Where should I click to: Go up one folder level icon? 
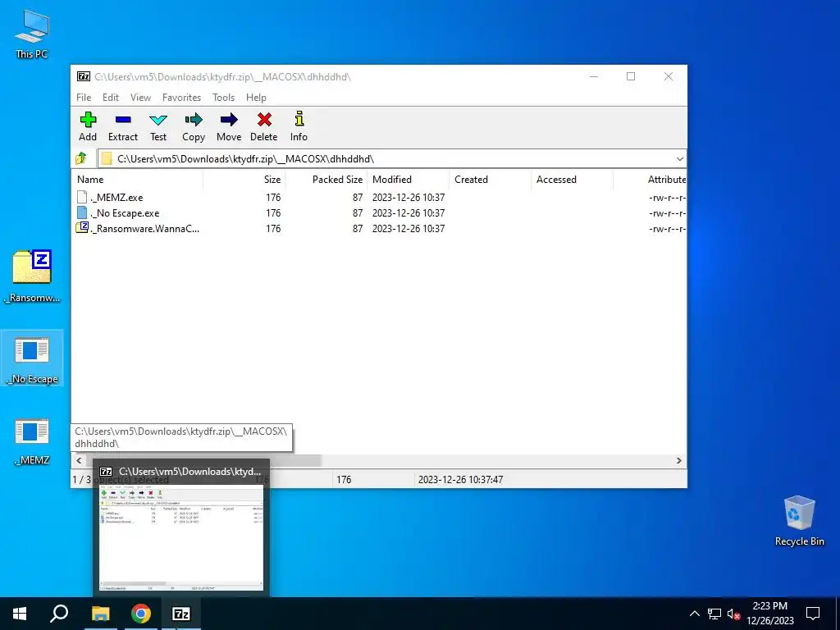point(81,158)
